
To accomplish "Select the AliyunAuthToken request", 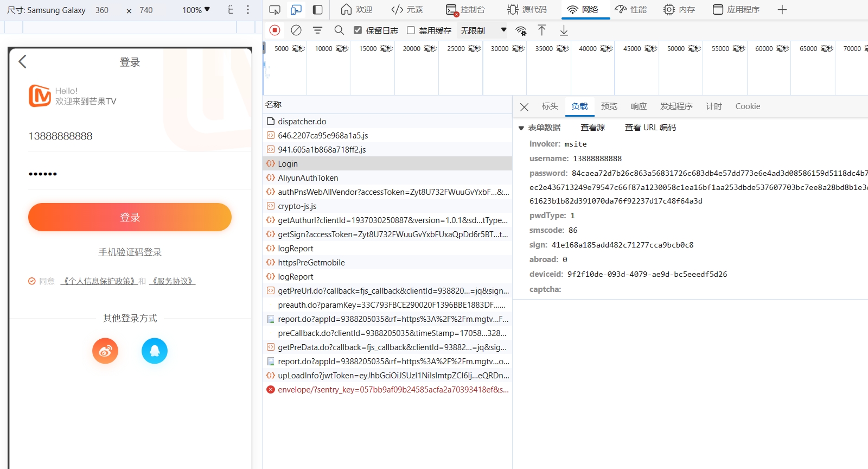I will [387, 178].
